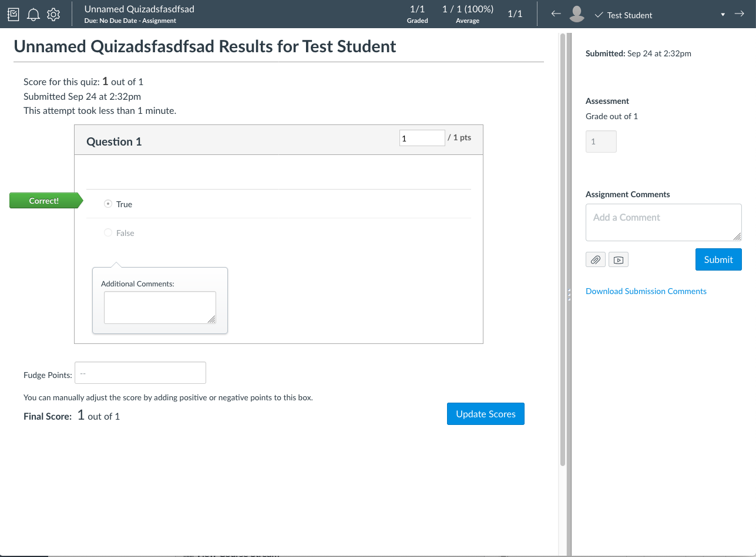Click the Update Scores button
Image resolution: width=756 pixels, height=557 pixels.
485,414
